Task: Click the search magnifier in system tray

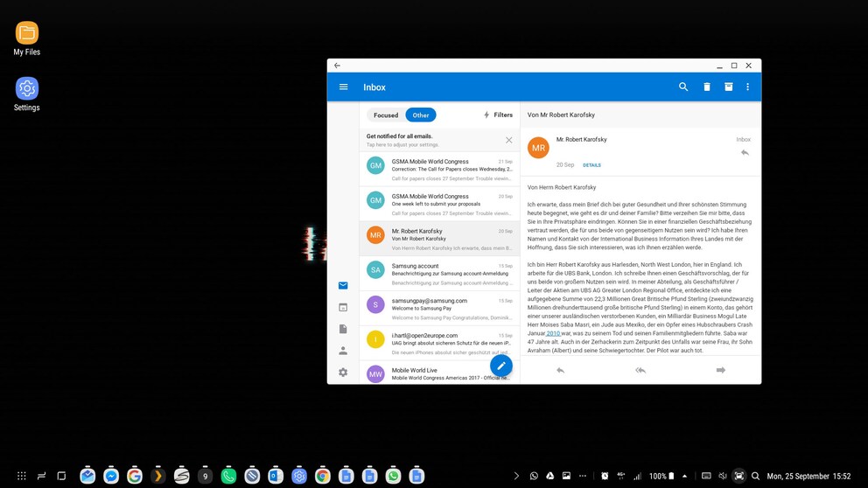Action: (x=756, y=476)
